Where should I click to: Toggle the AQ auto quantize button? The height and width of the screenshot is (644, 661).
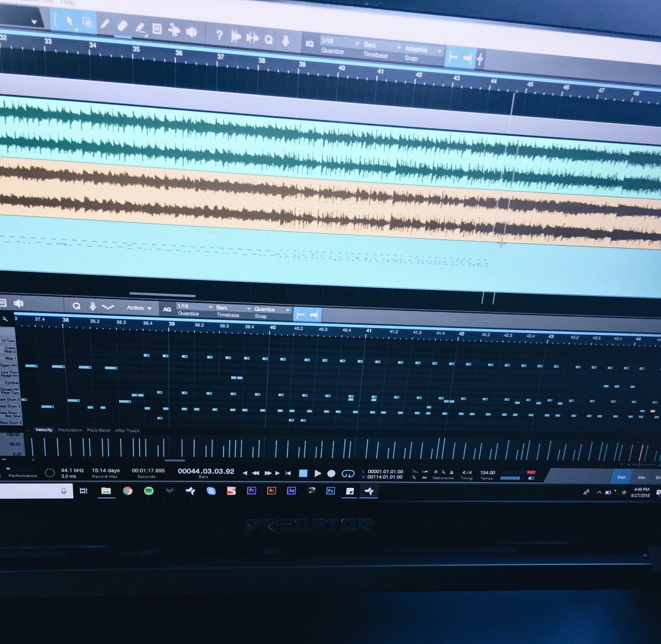click(x=167, y=310)
